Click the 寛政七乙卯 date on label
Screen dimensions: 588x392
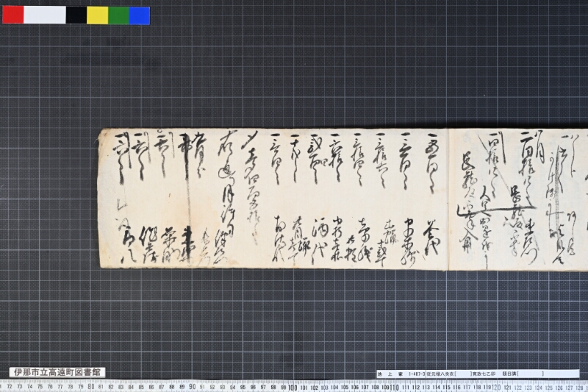point(484,374)
